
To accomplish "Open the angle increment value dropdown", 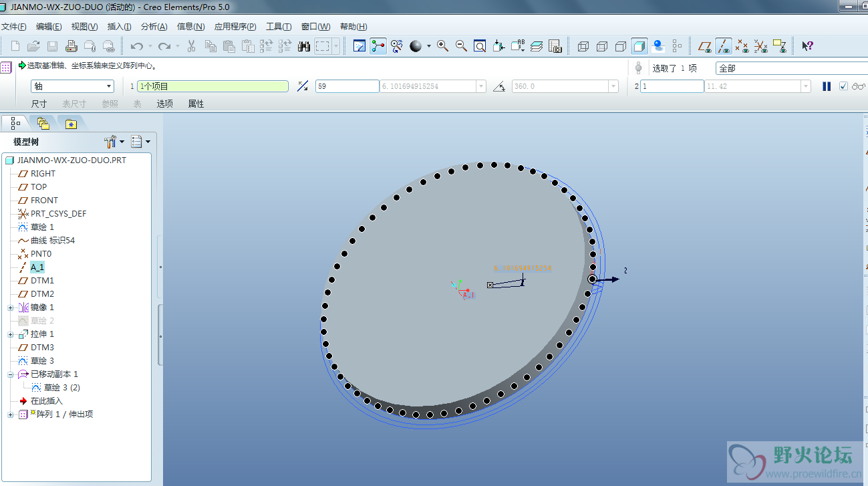I will click(x=481, y=86).
